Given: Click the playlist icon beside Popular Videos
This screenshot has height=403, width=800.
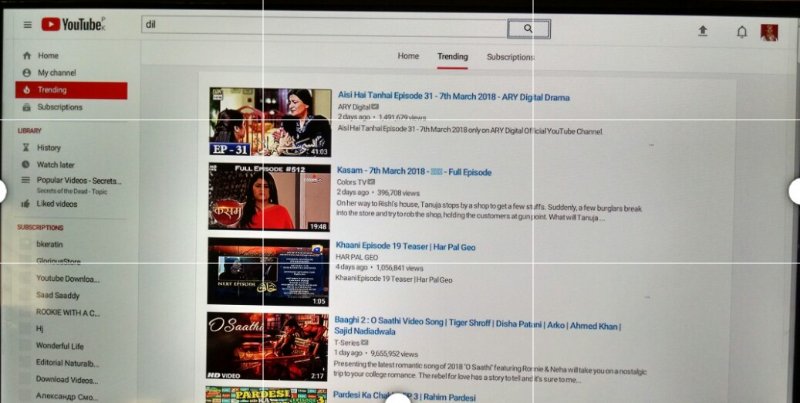Looking at the screenshot, I should pyautogui.click(x=25, y=180).
